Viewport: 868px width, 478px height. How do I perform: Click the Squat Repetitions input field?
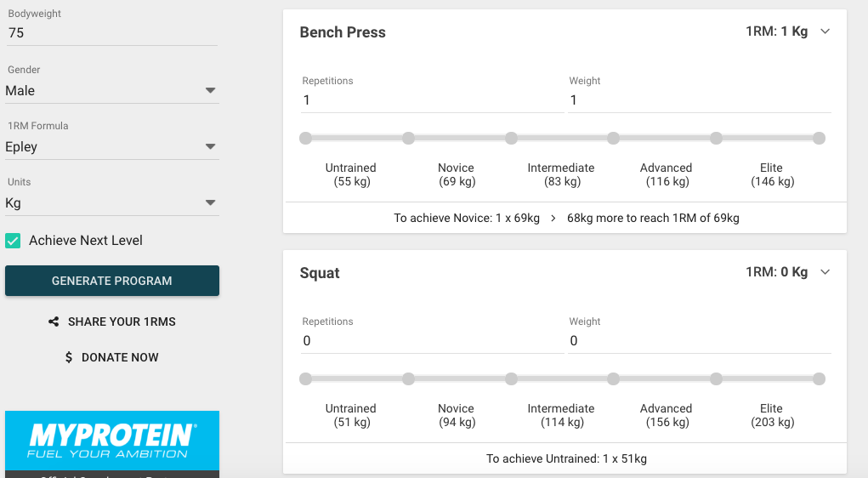[x=433, y=341]
